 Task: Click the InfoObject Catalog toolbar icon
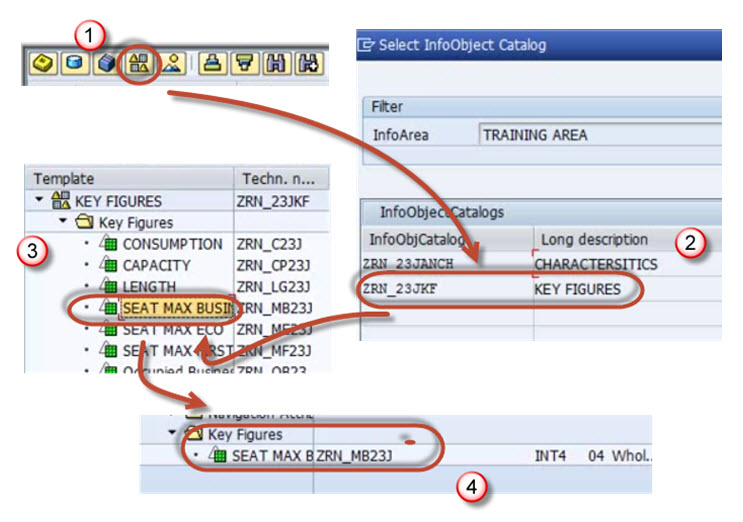[140, 63]
